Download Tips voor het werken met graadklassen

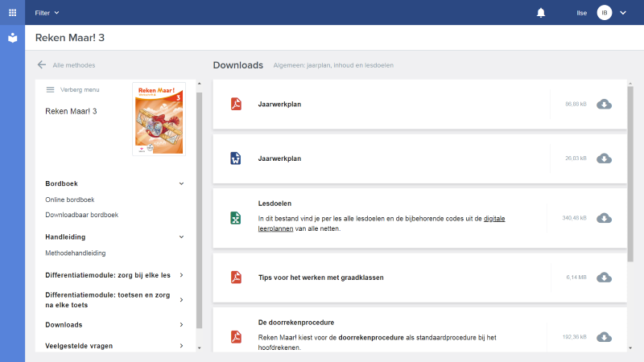tap(604, 278)
